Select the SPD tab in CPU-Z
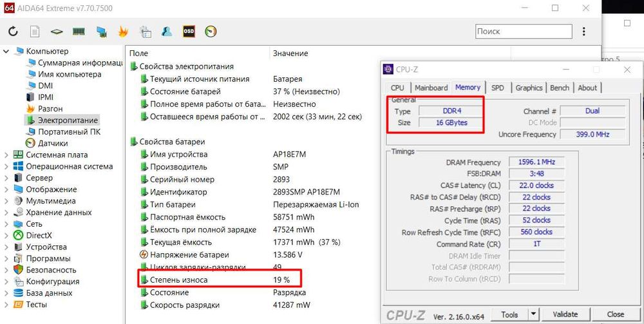 click(497, 88)
